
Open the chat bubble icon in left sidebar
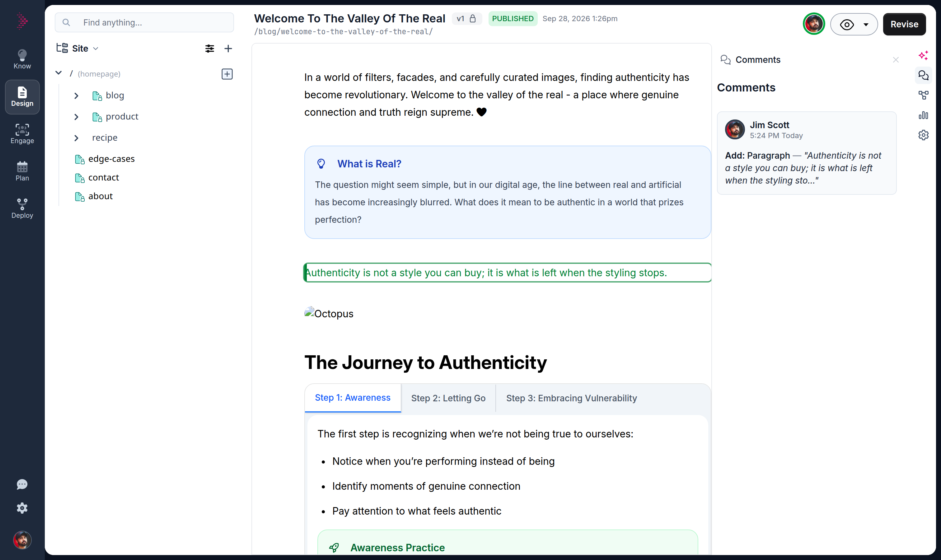click(22, 484)
